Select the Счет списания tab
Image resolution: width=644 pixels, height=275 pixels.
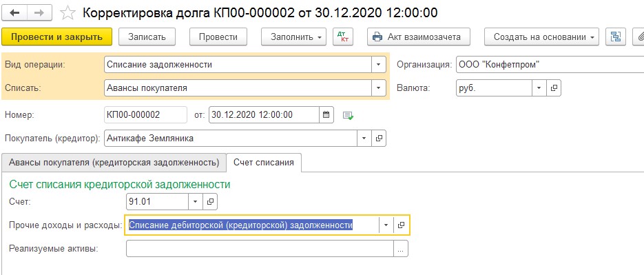[x=264, y=163]
